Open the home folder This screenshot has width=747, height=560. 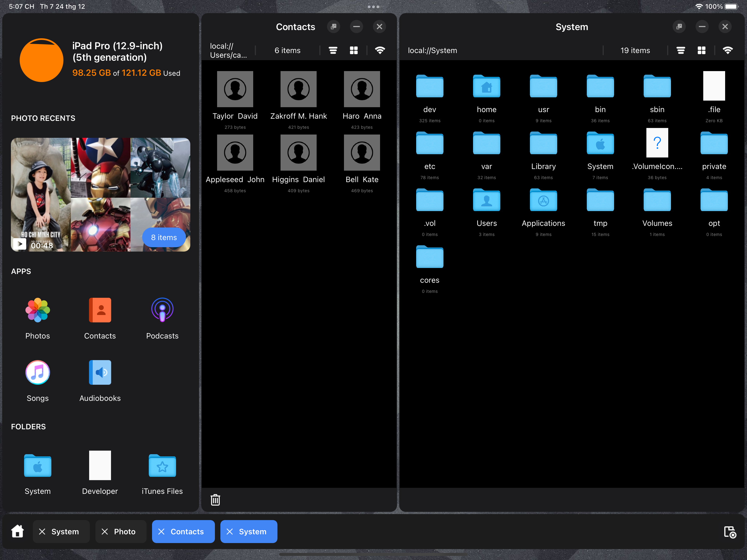[x=486, y=86]
